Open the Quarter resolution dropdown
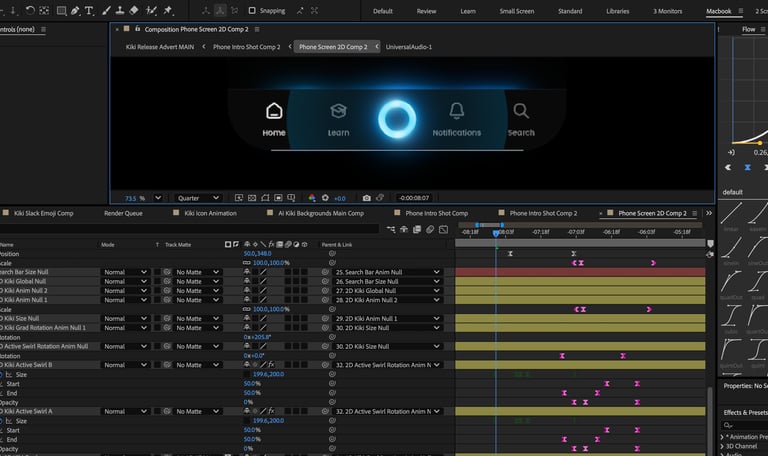The height and width of the screenshot is (456, 768). coord(198,198)
